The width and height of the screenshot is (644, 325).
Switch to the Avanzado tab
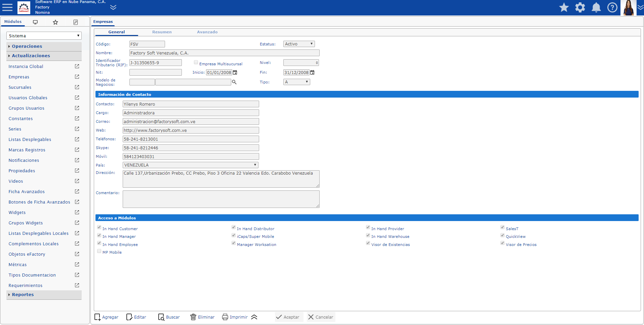207,32
